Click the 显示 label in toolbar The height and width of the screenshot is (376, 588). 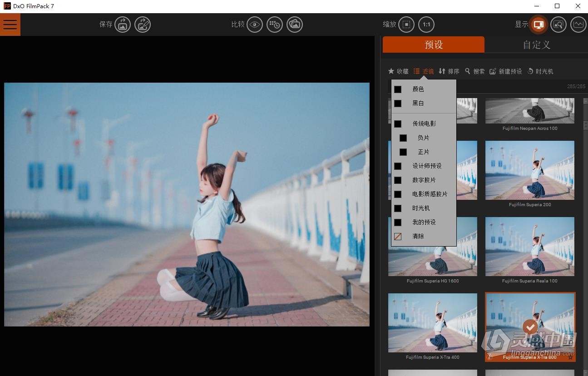(522, 25)
